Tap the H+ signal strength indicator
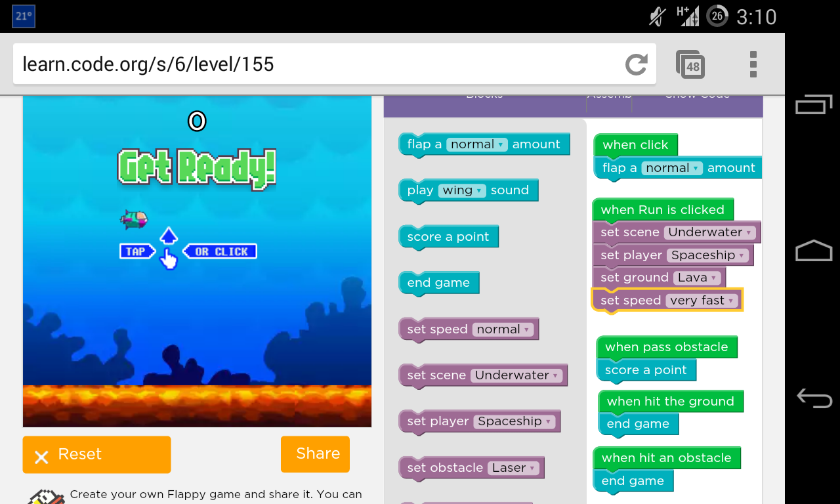The width and height of the screenshot is (840, 504). (688, 16)
